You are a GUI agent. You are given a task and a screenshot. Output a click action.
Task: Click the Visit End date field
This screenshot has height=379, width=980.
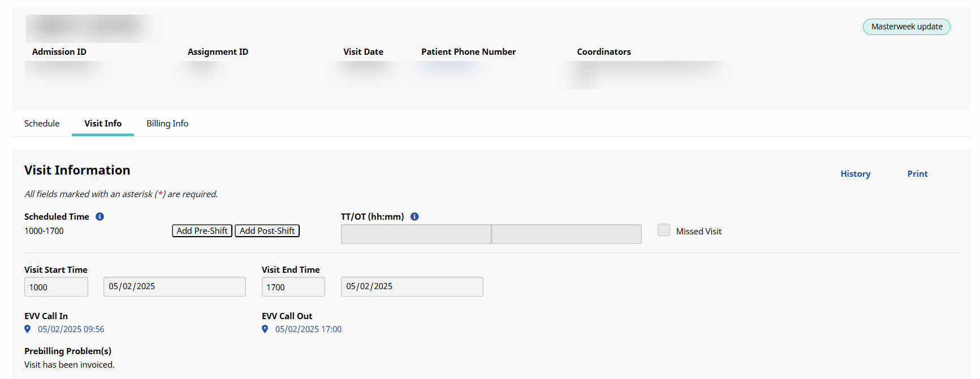[x=412, y=286]
